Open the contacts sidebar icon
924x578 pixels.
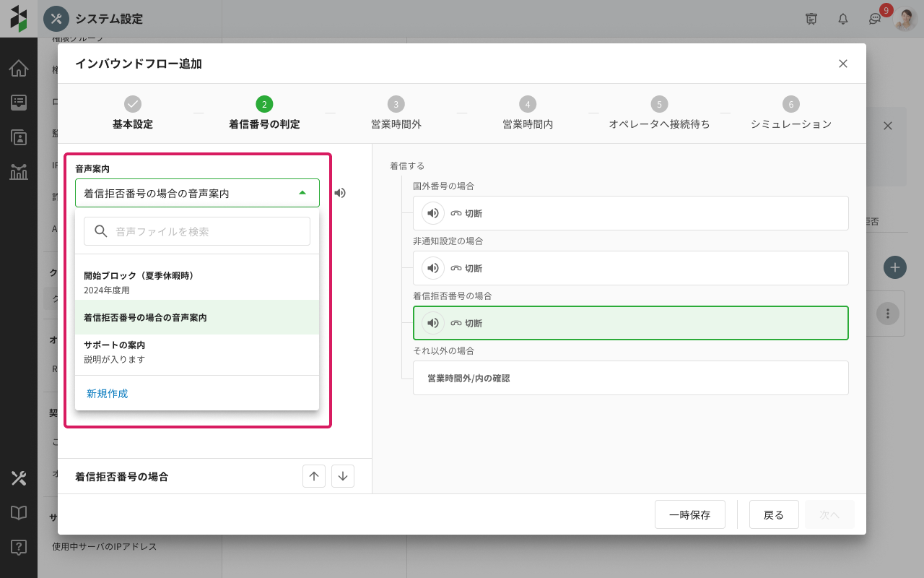[x=19, y=137]
